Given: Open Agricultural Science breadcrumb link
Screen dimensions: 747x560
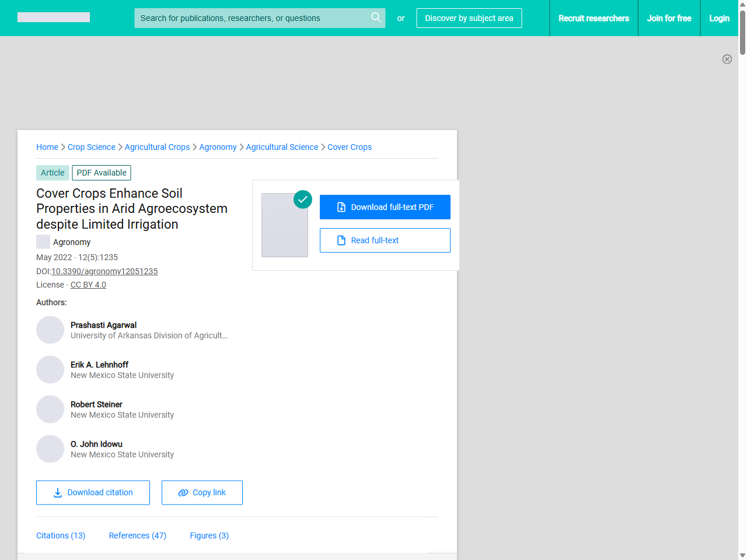Looking at the screenshot, I should click(x=282, y=147).
